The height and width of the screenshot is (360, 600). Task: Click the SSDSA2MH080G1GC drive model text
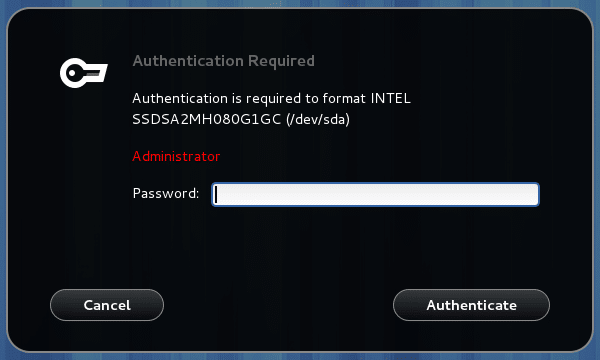point(207,119)
